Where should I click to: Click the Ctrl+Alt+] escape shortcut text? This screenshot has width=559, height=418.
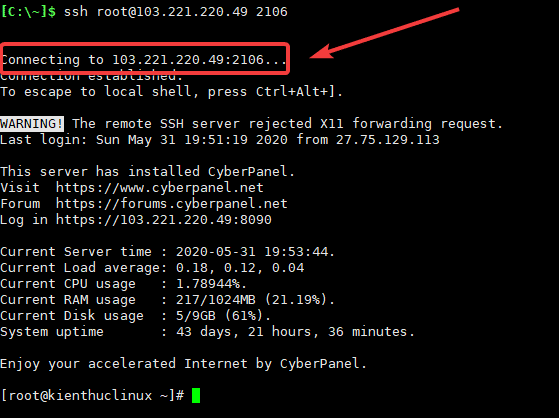299,92
